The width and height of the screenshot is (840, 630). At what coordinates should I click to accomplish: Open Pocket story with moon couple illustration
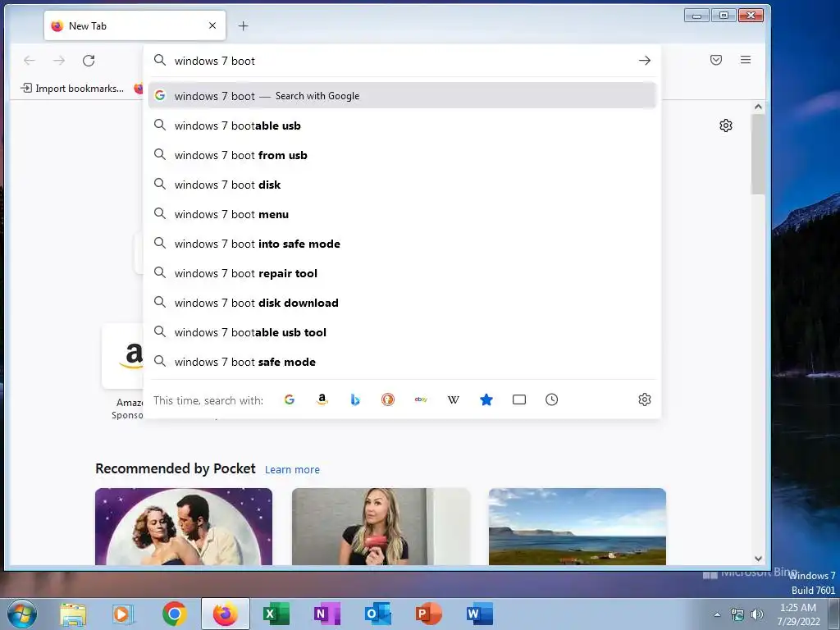pyautogui.click(x=184, y=527)
